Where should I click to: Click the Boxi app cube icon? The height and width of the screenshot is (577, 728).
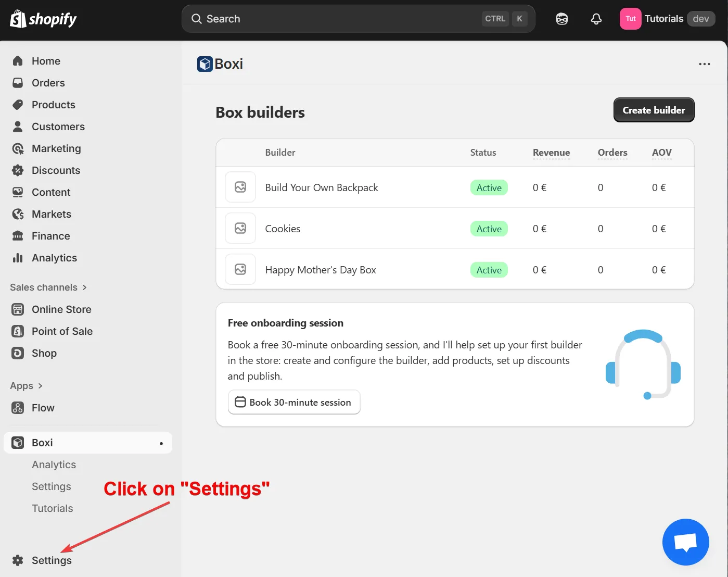tap(17, 442)
